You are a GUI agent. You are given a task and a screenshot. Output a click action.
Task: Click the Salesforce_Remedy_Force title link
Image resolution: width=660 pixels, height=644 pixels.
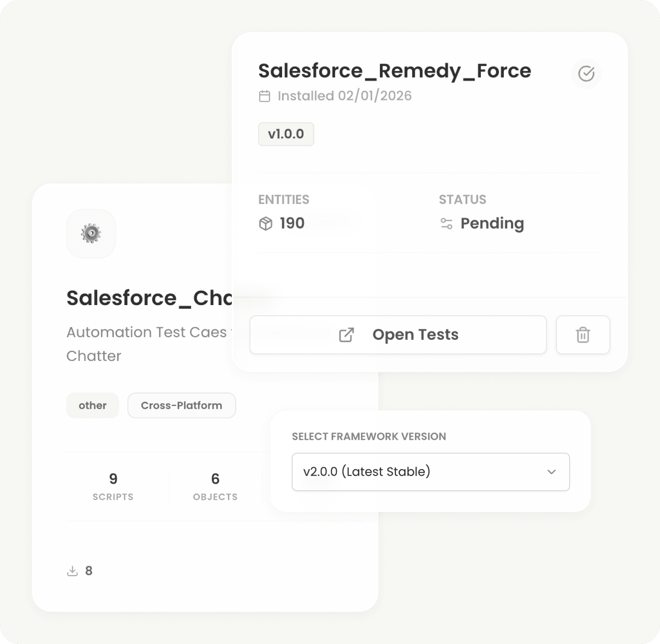(x=394, y=71)
